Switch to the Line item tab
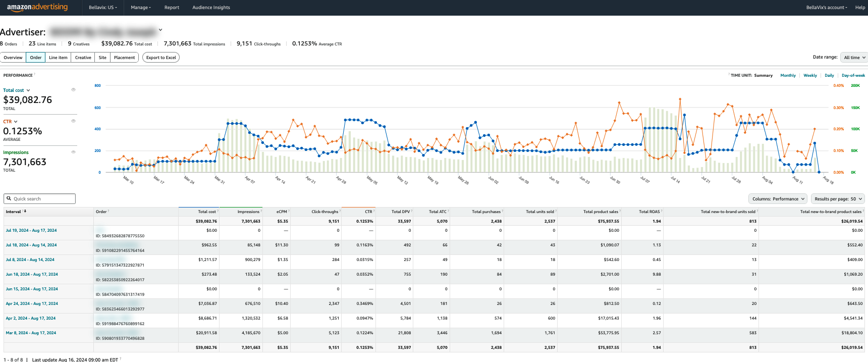This screenshot has height=362, width=868. pyautogui.click(x=58, y=58)
